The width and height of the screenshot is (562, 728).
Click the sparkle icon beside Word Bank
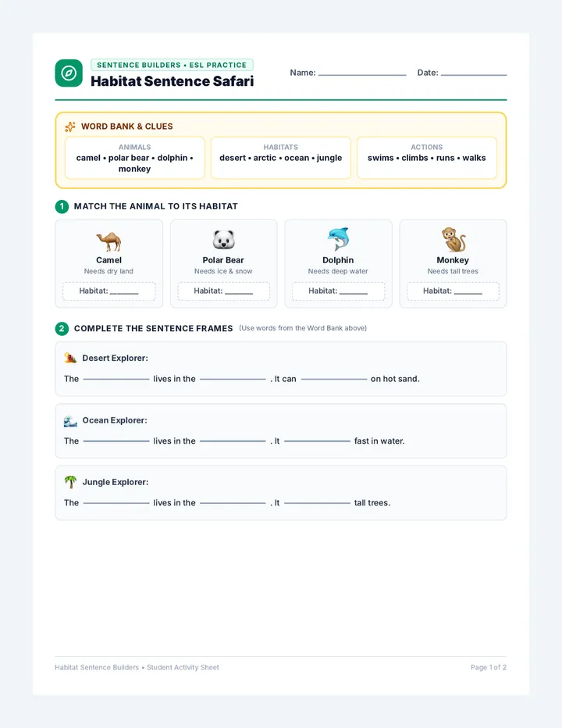(x=70, y=127)
